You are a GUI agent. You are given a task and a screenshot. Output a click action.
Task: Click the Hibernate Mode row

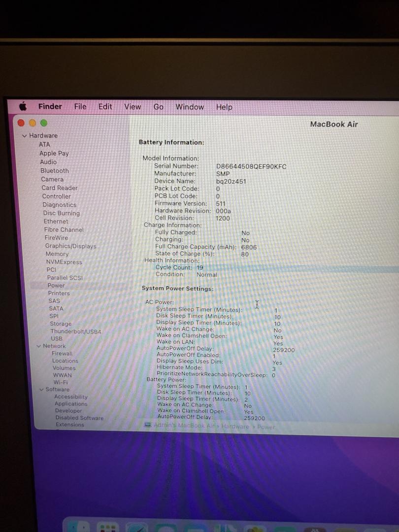coord(216,368)
